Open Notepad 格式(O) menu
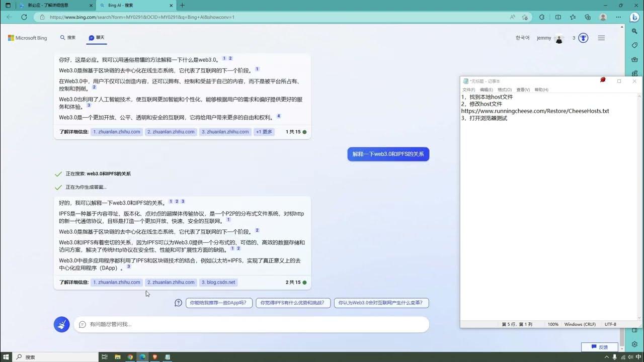Screen dimensions: 644x362 tap(504, 89)
